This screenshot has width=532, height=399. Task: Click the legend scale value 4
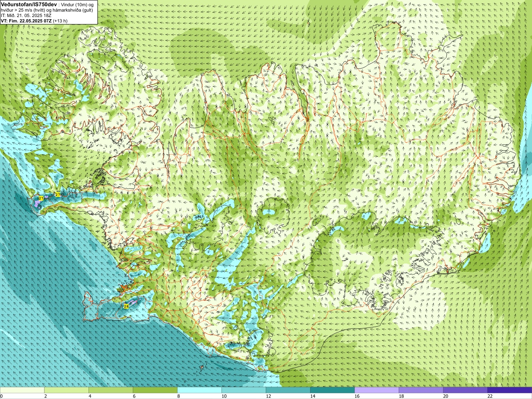90,396
